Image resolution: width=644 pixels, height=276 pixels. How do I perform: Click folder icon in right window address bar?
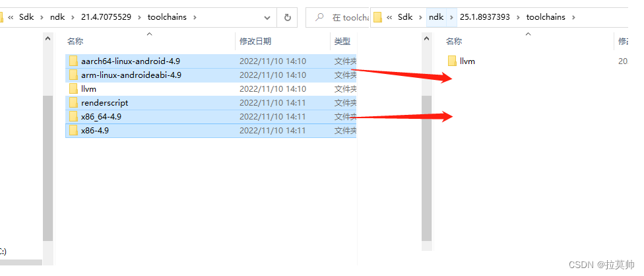pyautogui.click(x=377, y=17)
